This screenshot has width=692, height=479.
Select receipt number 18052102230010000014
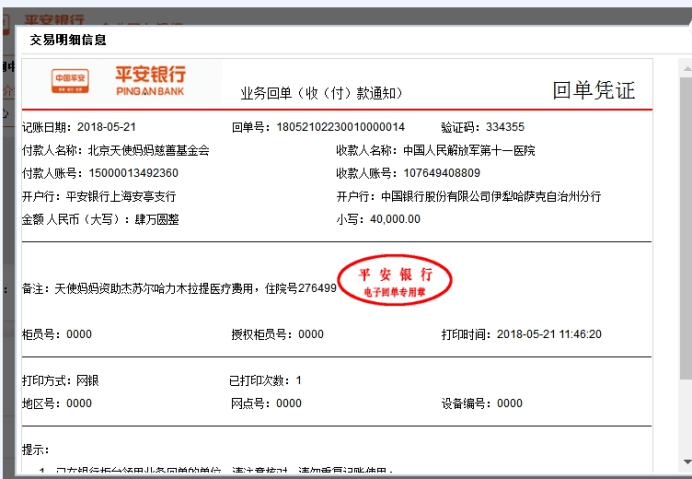pos(341,127)
